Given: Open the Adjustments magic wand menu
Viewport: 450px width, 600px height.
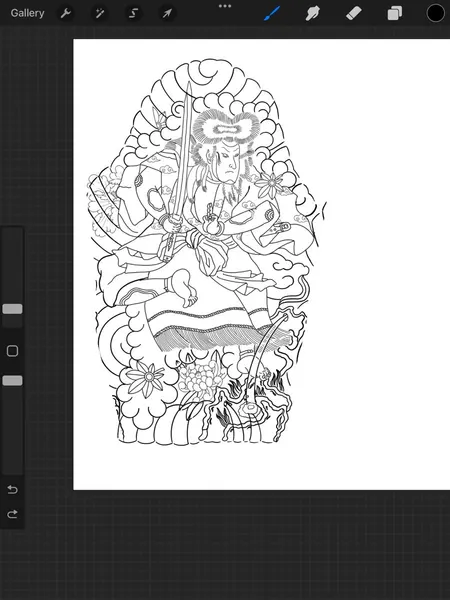Looking at the screenshot, I should click(x=99, y=14).
